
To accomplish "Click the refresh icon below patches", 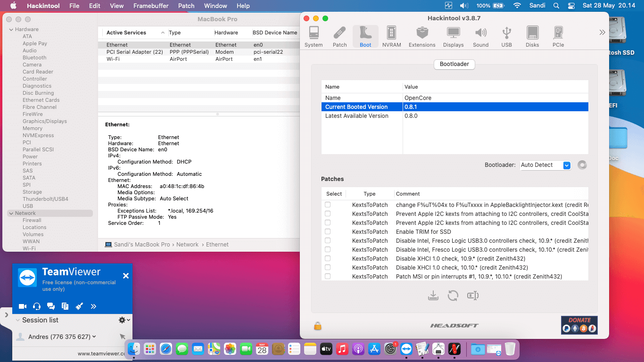I will (x=453, y=296).
